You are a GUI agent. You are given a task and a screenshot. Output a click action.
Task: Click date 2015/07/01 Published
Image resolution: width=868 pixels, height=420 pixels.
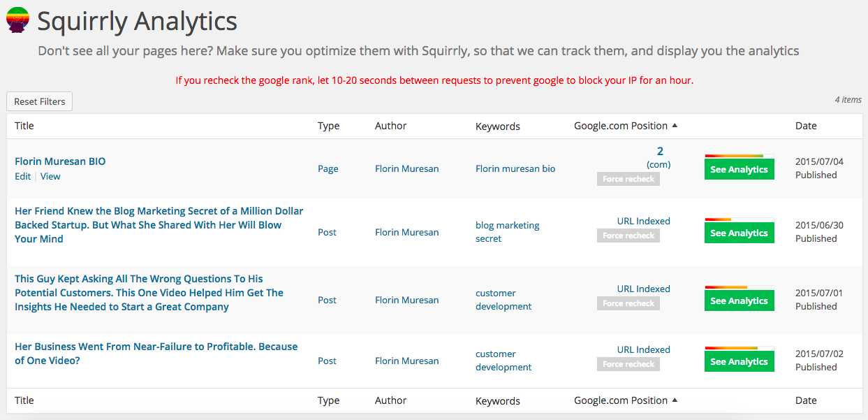pos(819,300)
